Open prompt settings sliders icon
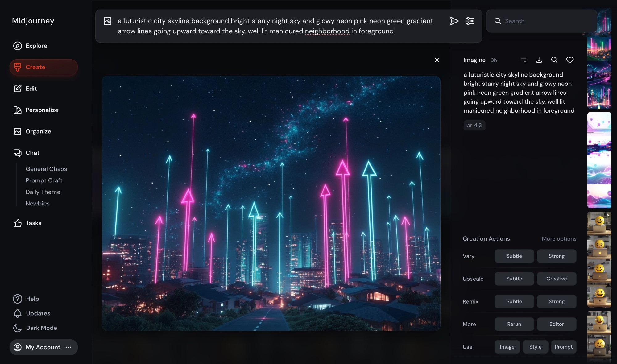This screenshot has height=364, width=617. (470, 21)
